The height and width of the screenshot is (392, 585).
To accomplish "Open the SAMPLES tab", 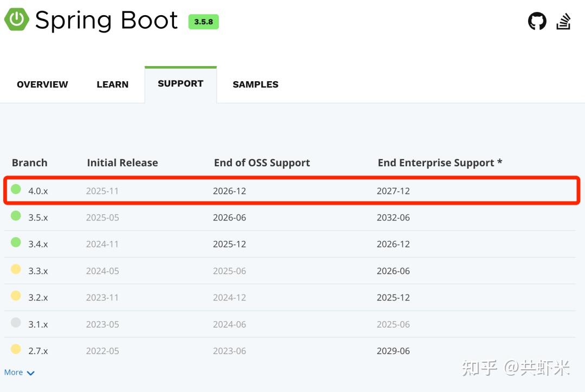I will pos(256,84).
